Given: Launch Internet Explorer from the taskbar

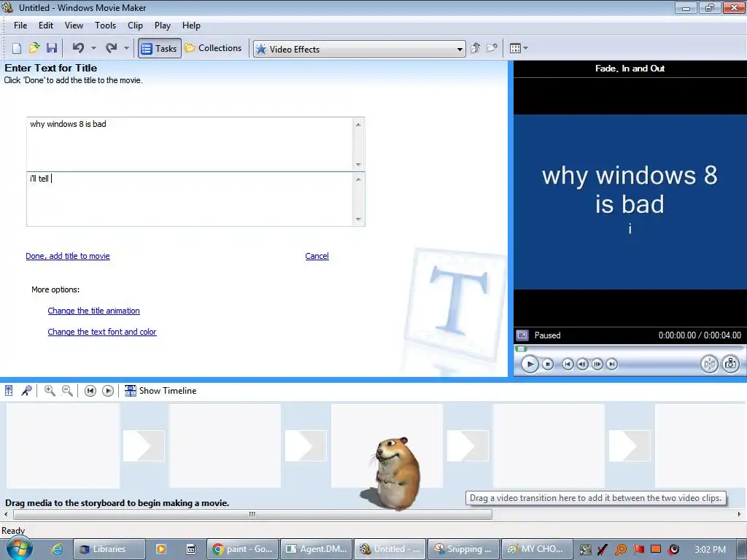Looking at the screenshot, I should pos(57,549).
